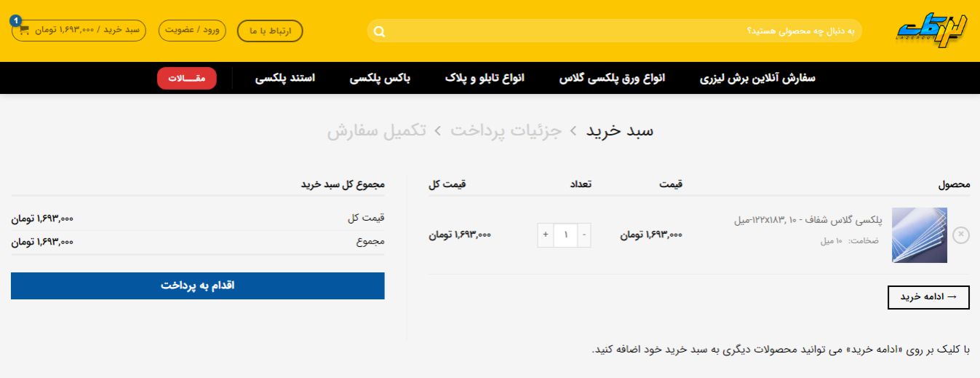This screenshot has height=378, width=980.
Task: Open the 'سفارش آنلاین برش لیزری' menu
Action: pos(757,78)
